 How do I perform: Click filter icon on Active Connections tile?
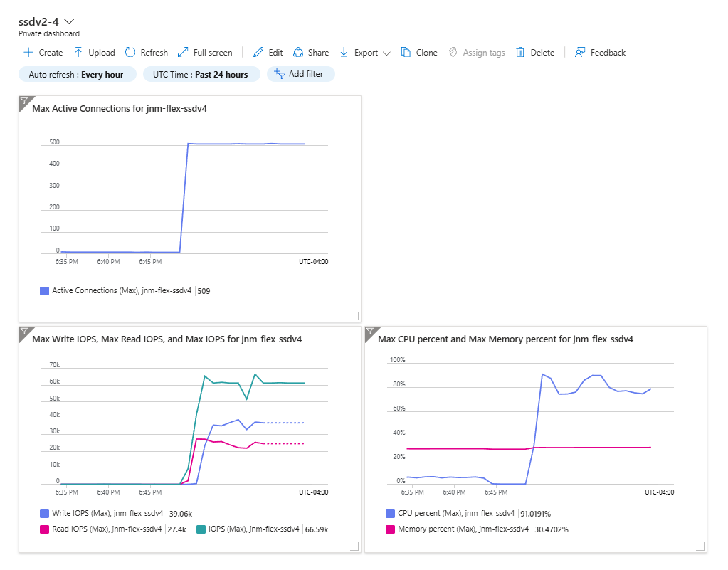24,101
